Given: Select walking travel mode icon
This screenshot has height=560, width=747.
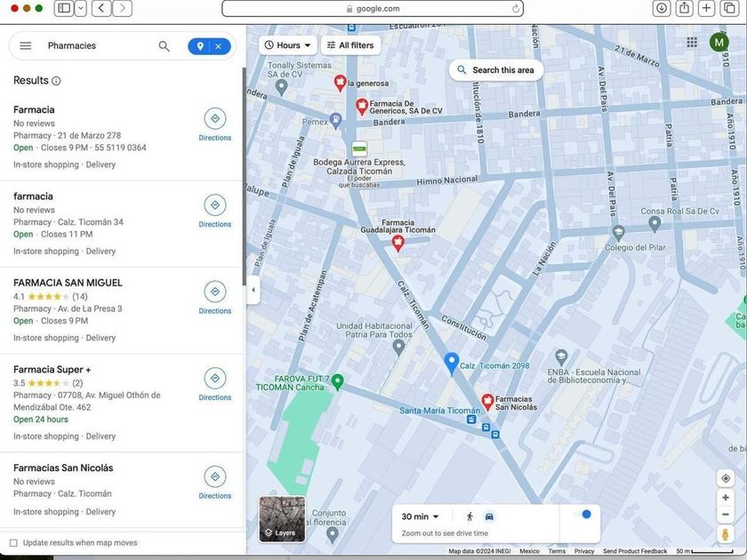Looking at the screenshot, I should (x=470, y=516).
